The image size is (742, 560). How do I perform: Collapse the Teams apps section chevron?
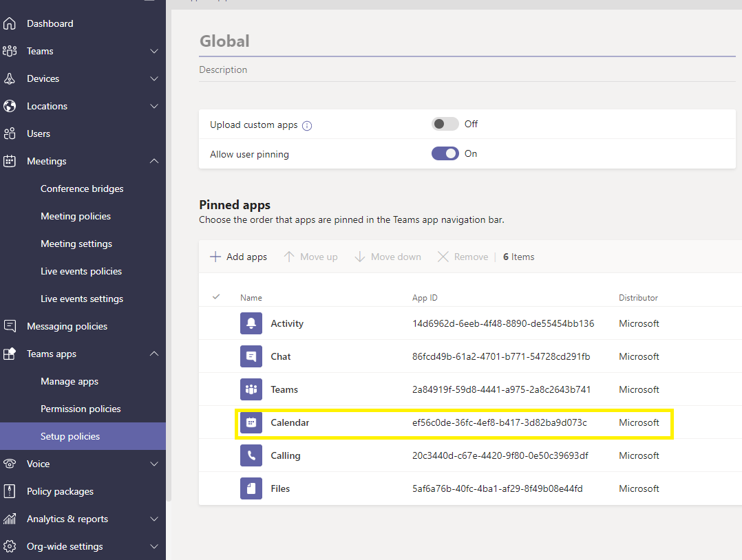(x=154, y=354)
